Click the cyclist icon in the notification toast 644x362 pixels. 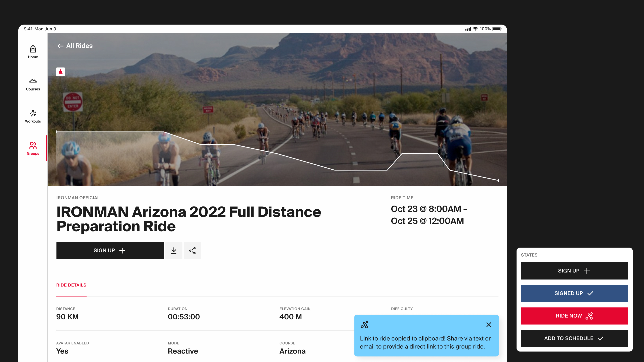(x=364, y=324)
